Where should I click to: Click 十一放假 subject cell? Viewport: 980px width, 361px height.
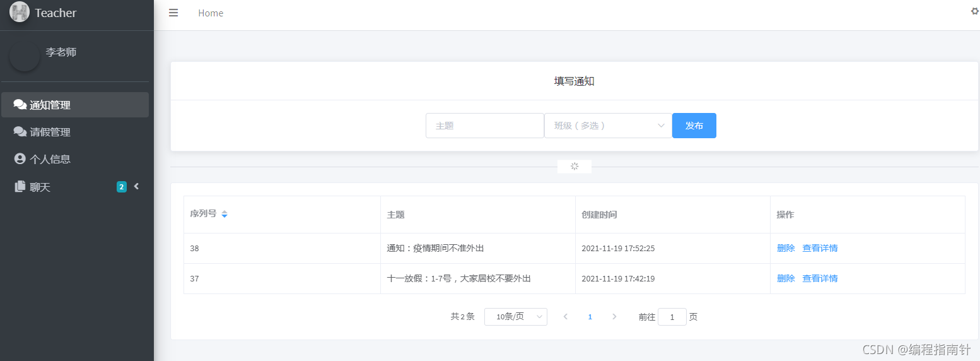(x=478, y=279)
